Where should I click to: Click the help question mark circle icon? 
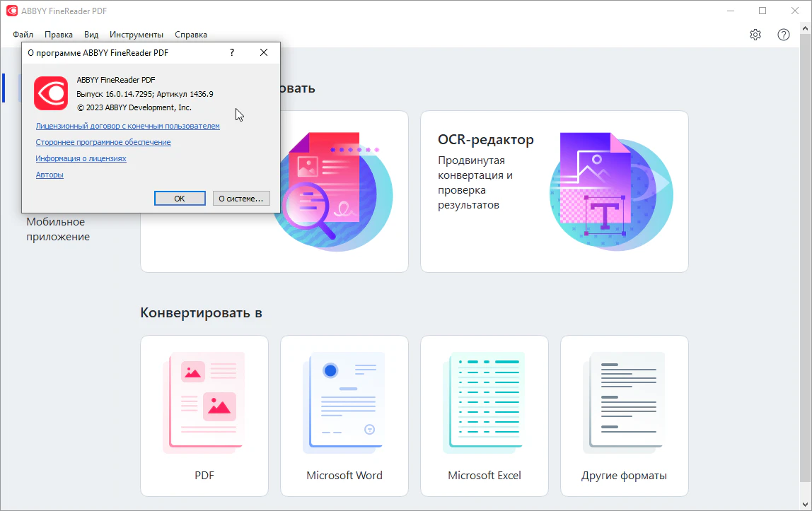783,35
